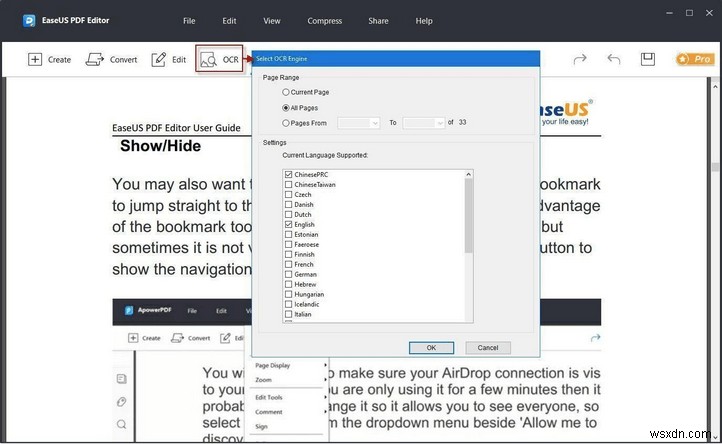This screenshot has height=444, width=723.
Task: Save document with the floppy disk icon
Action: pyautogui.click(x=648, y=59)
